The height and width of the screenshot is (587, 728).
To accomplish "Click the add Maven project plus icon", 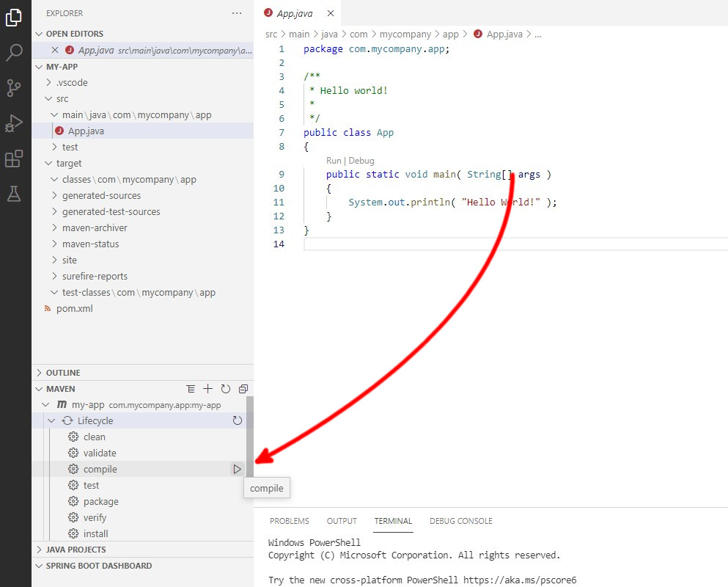I will click(x=208, y=389).
